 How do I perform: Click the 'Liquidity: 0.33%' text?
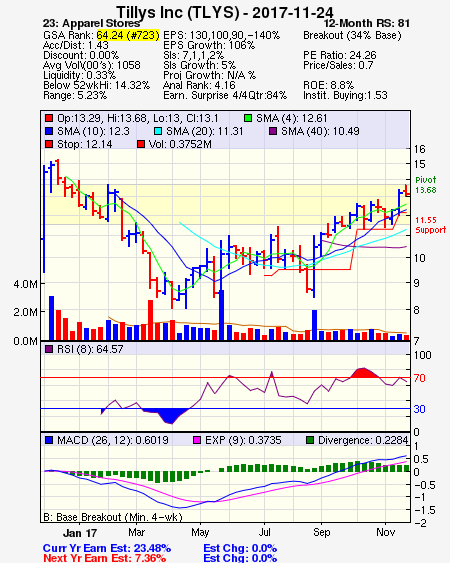tap(79, 75)
